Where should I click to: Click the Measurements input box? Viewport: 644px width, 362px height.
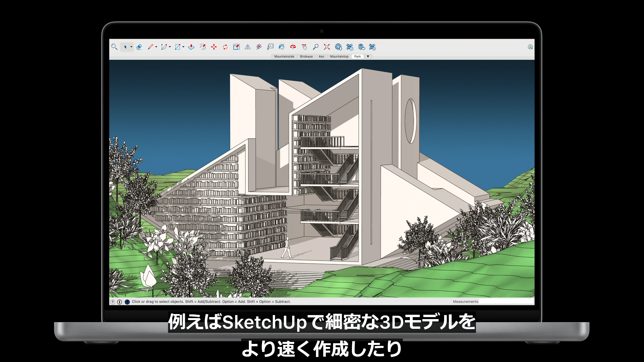(x=506, y=302)
